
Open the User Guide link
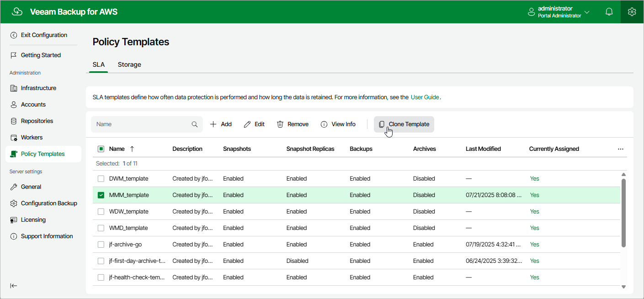(425, 97)
